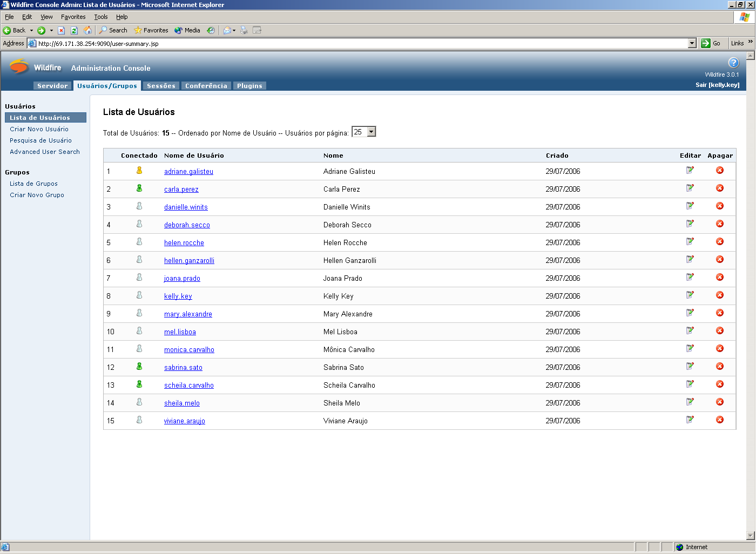The height and width of the screenshot is (554, 756).
Task: Open Lista de Grupos link
Action: pos(33,184)
